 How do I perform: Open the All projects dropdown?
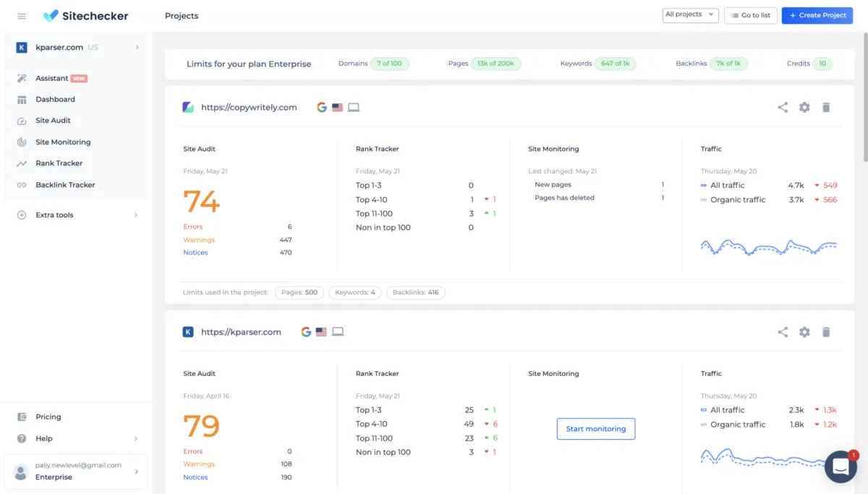(x=690, y=15)
